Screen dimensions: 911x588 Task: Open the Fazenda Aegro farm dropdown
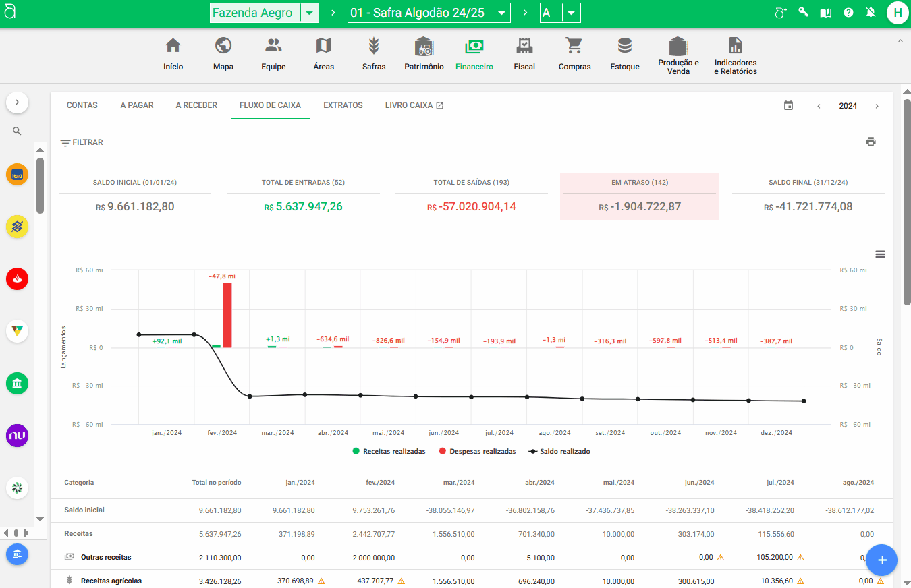tap(309, 13)
